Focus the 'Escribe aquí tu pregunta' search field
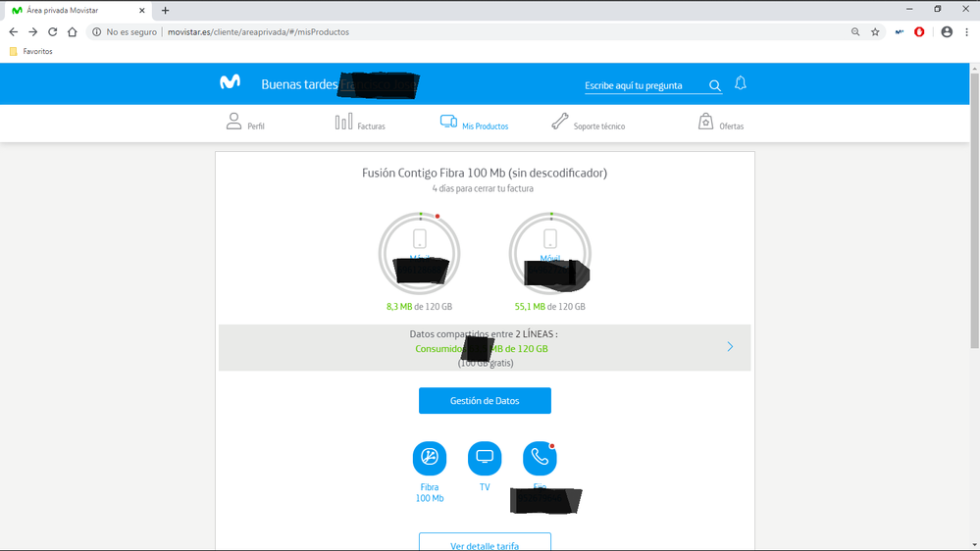 (x=643, y=86)
